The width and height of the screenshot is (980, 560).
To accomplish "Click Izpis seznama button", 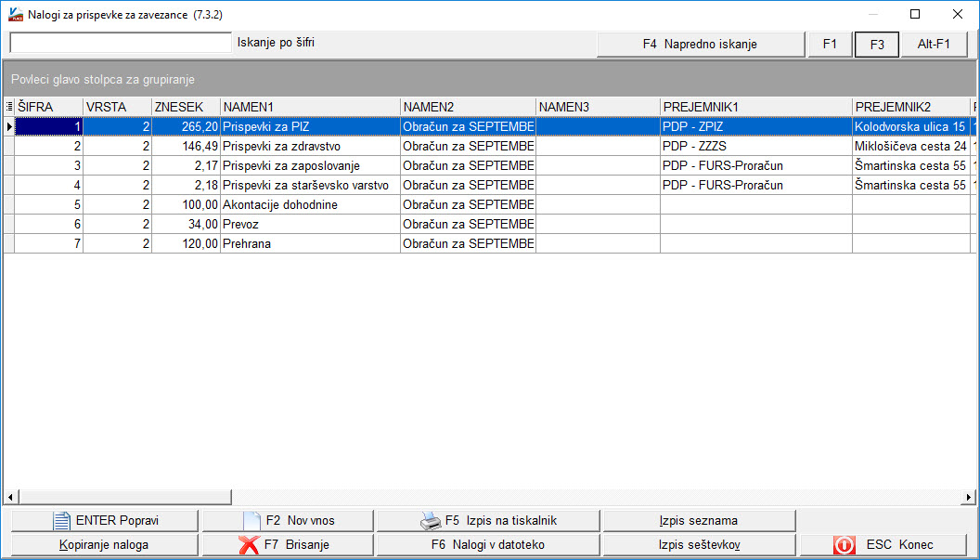I will (x=699, y=521).
